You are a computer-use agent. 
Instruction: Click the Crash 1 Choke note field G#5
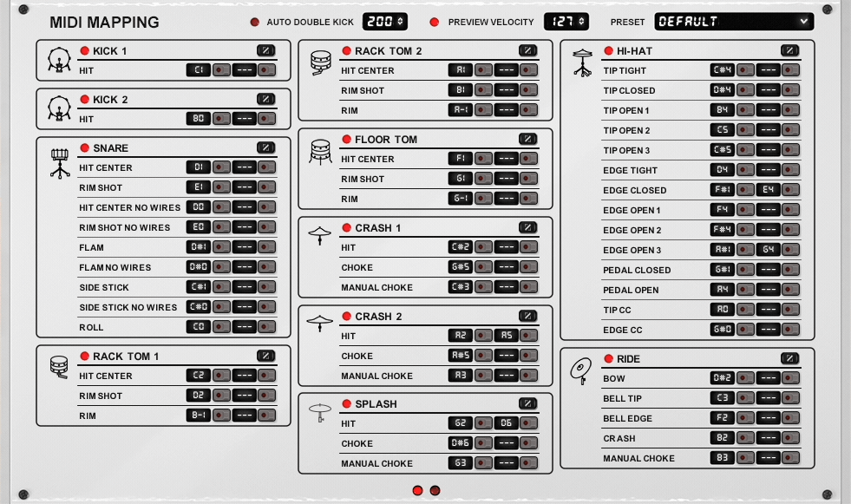click(x=460, y=267)
